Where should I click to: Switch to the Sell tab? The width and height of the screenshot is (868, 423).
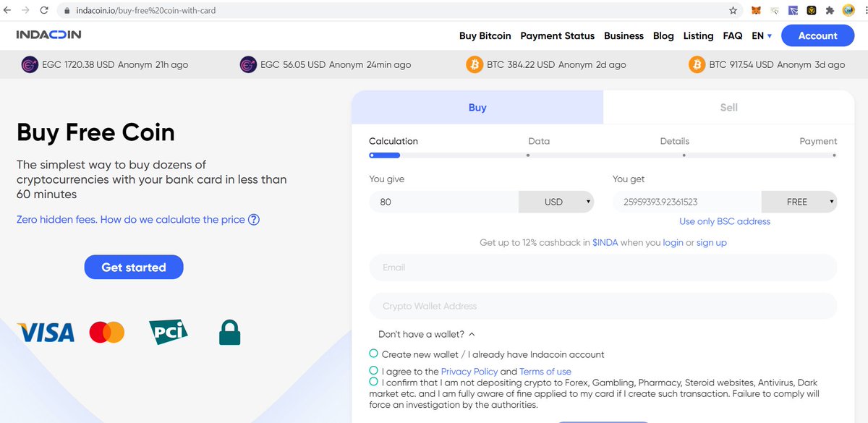point(728,107)
